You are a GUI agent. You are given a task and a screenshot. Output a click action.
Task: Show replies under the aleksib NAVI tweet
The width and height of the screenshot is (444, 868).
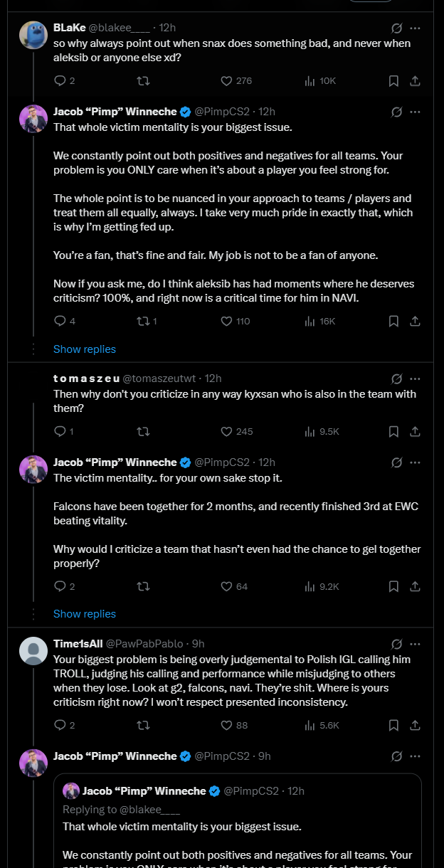(84, 349)
